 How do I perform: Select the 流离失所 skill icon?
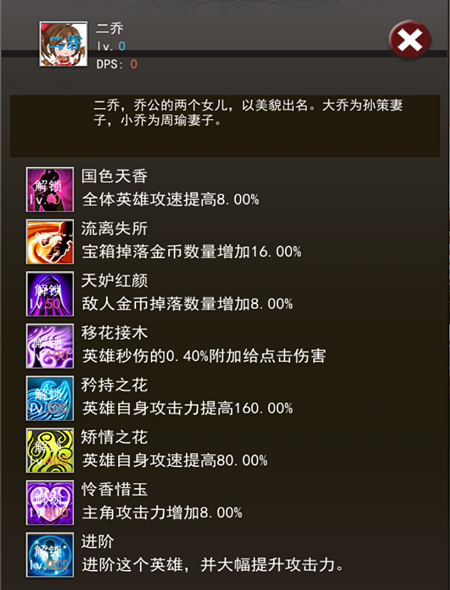pos(50,242)
